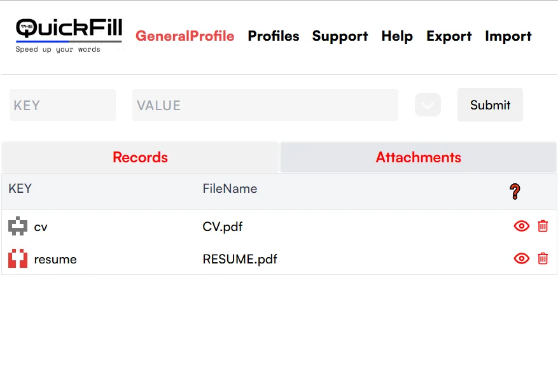Switch to the Attachments tab
Screen dimensions: 558x392
(418, 157)
